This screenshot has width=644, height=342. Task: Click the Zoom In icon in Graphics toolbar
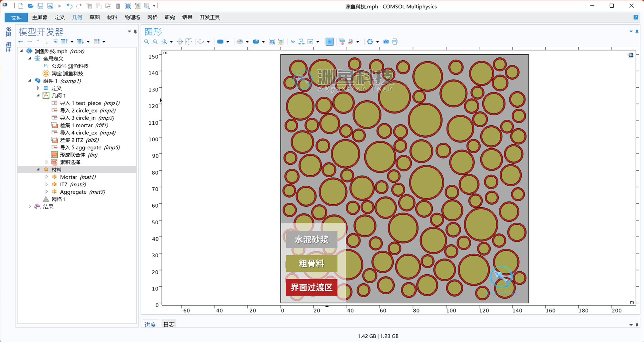click(x=147, y=42)
